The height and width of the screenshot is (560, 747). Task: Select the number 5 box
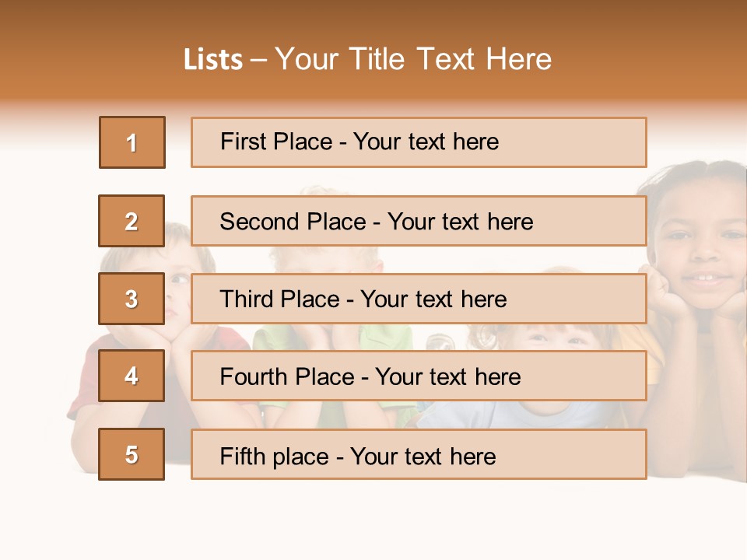tap(132, 454)
